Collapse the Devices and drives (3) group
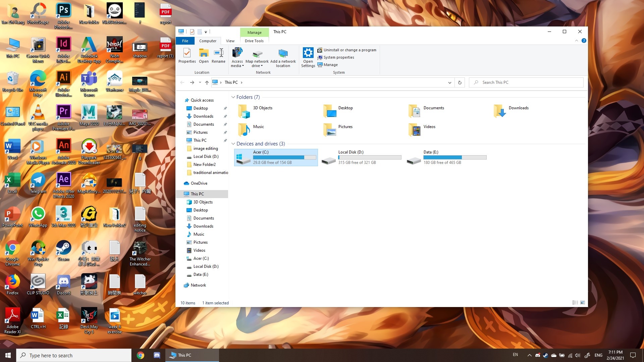644x362 pixels. tap(233, 144)
